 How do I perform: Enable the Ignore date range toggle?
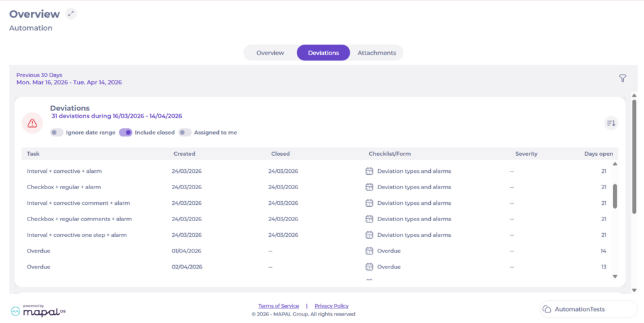[57, 133]
